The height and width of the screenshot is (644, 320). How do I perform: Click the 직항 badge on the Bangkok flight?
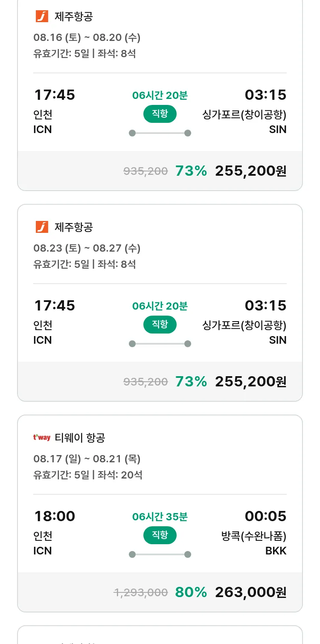tap(160, 535)
